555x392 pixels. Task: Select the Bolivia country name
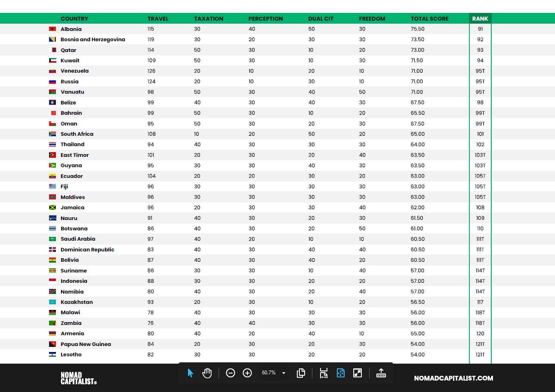[x=70, y=260]
